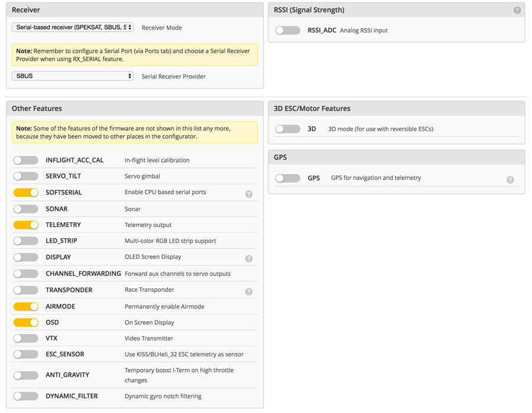The width and height of the screenshot is (532, 413).
Task: Click the "Servo gimbal" description
Action: click(x=142, y=176)
